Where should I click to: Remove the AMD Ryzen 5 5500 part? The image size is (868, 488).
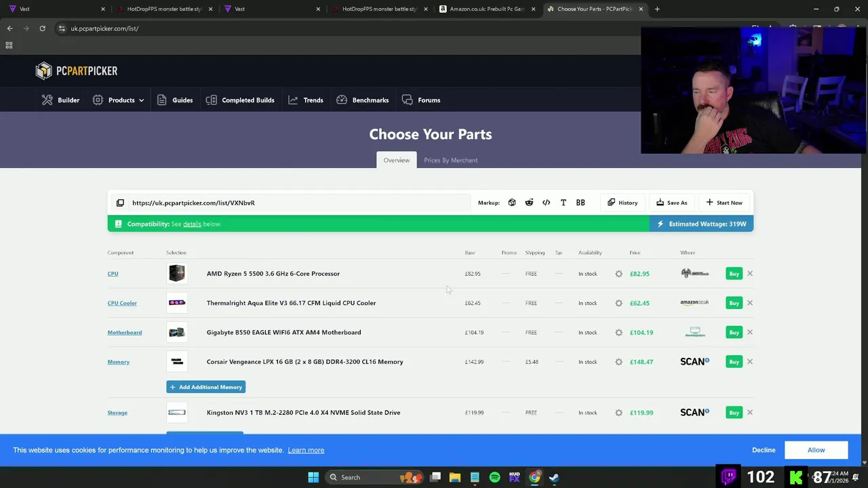[750, 274]
